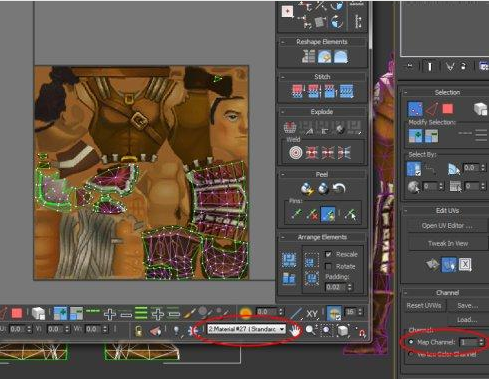
Task: Click the zoom region tool in UV editor
Action: click(327, 330)
